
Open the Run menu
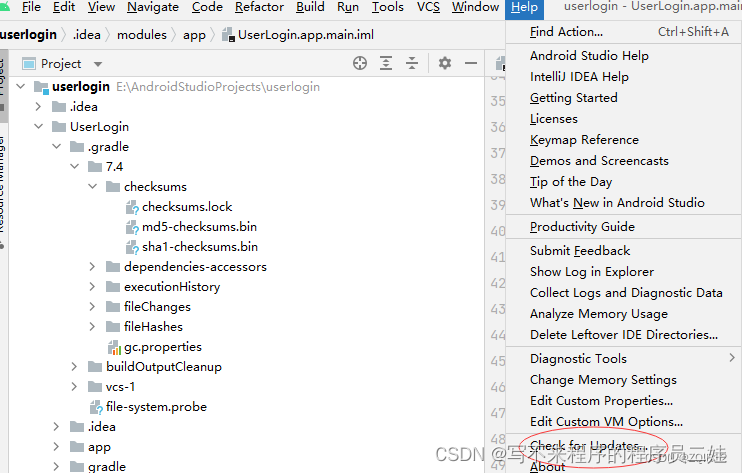pos(348,7)
